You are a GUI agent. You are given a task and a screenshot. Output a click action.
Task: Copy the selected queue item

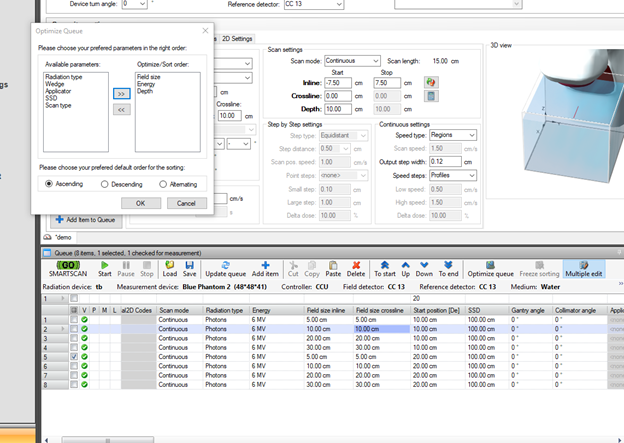click(312, 269)
